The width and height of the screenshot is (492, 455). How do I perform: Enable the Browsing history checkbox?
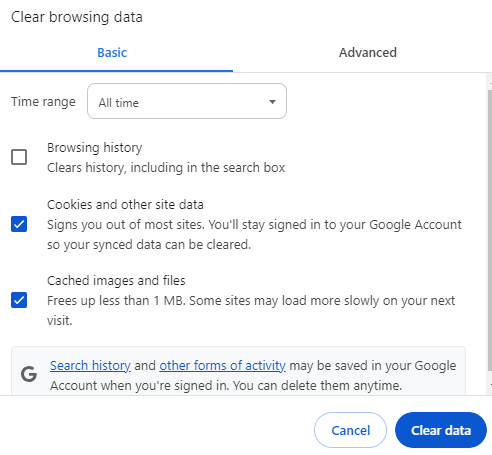coord(19,157)
